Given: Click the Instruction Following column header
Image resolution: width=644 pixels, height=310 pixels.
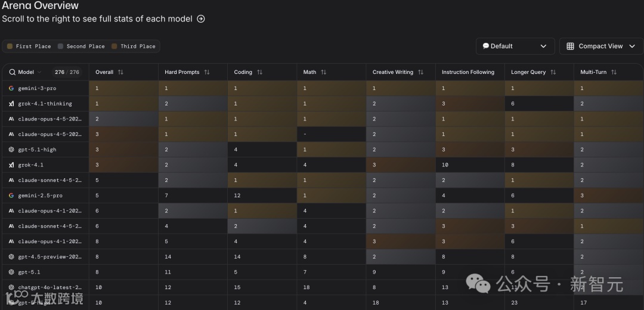Looking at the screenshot, I should [x=467, y=72].
